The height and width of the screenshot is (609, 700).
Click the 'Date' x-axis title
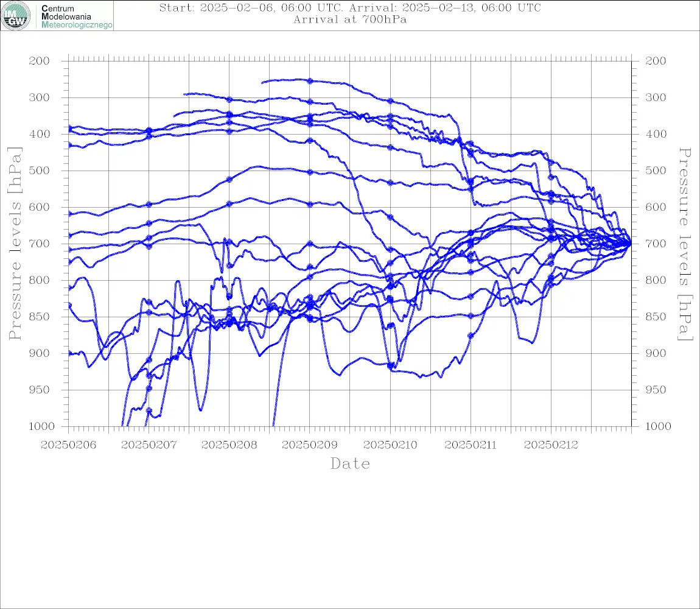pos(350,464)
